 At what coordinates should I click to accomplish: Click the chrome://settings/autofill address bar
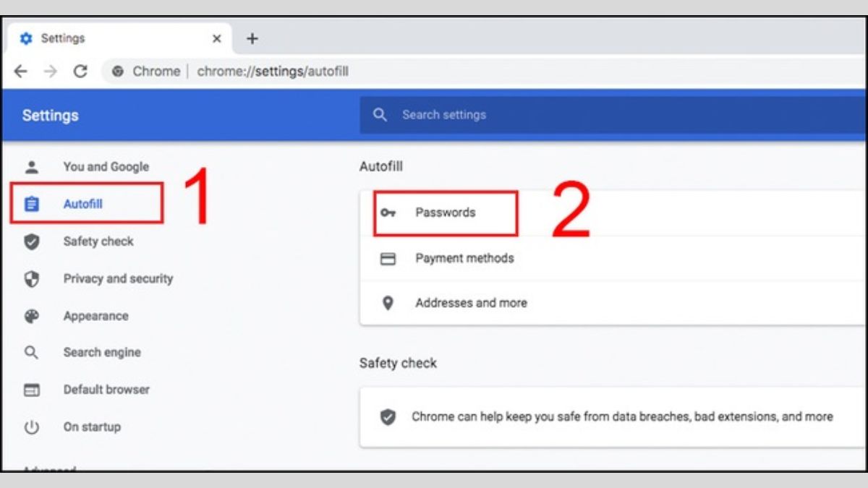pyautogui.click(x=273, y=72)
